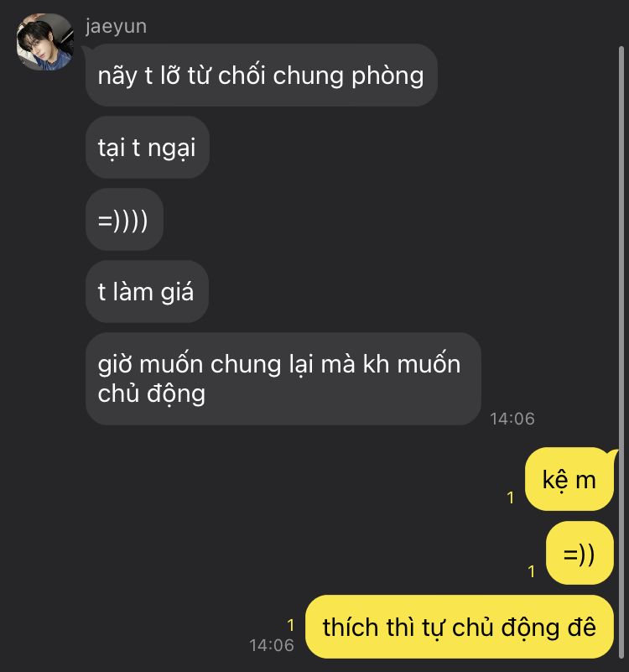Select the 't làm giá' message bubble
Viewport: 629px width, 672px height.
pos(147,292)
